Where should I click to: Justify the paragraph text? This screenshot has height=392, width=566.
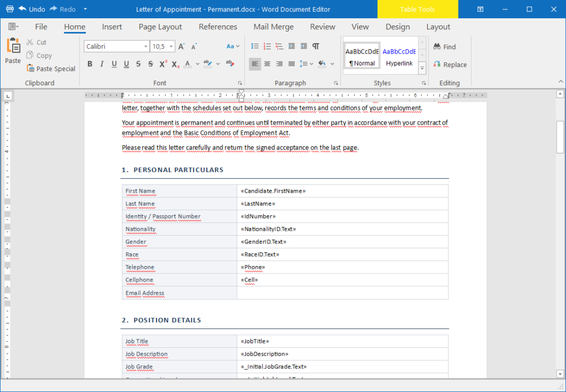pyautogui.click(x=292, y=64)
